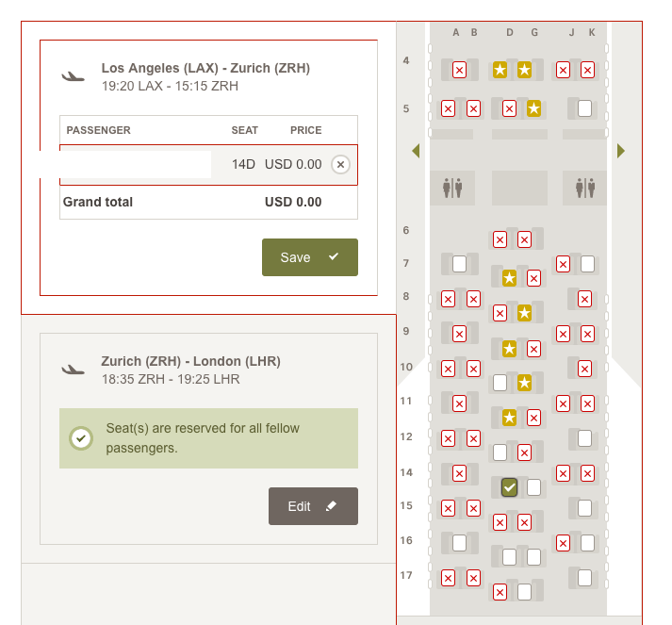Click the seat price USD 0.00
The image size is (672, 625).
(x=293, y=165)
